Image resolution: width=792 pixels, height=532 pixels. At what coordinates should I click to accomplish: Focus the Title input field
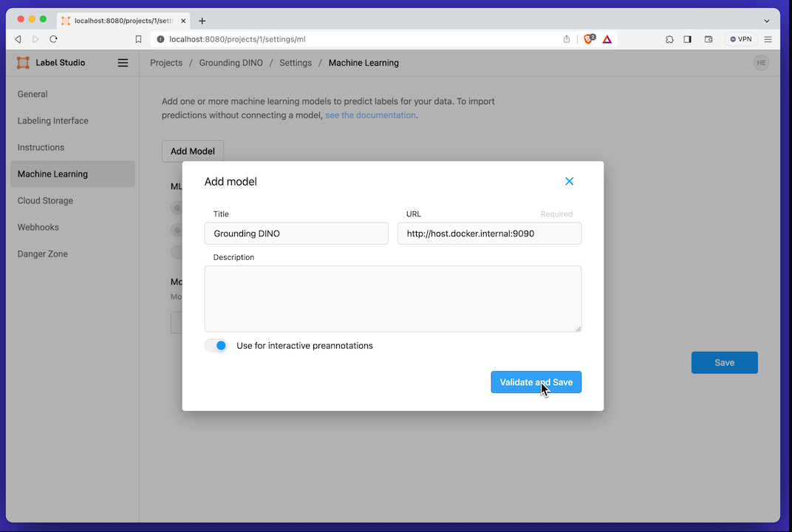coord(296,233)
